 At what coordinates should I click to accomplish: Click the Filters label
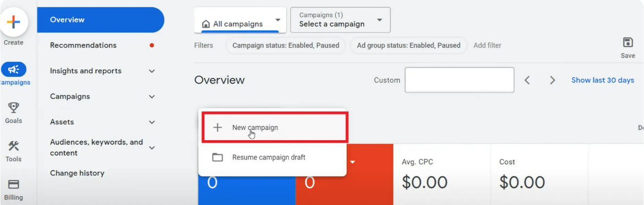(204, 45)
